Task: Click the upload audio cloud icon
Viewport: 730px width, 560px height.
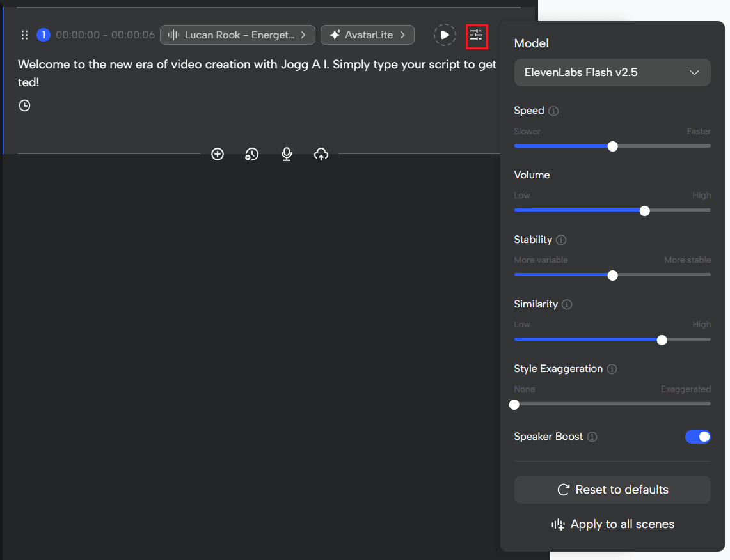Action: [x=321, y=154]
